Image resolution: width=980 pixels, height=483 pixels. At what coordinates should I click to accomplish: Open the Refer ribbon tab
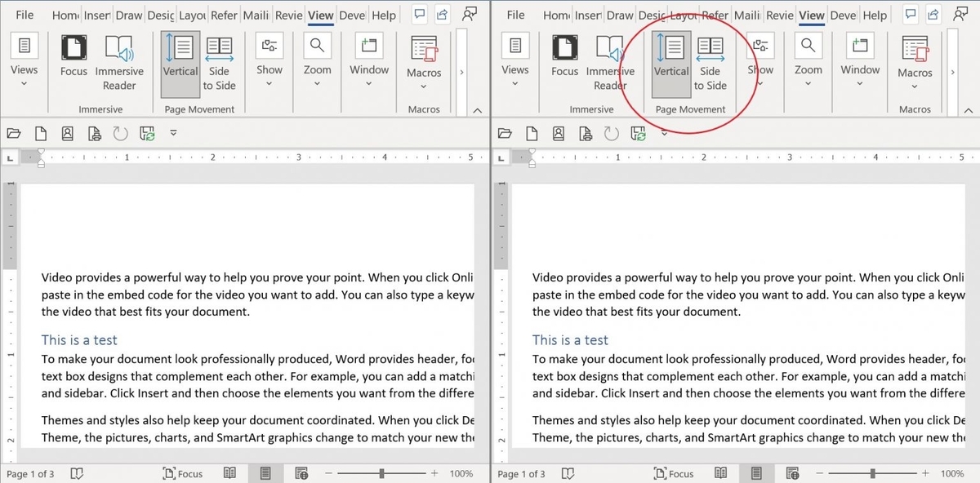pos(224,15)
